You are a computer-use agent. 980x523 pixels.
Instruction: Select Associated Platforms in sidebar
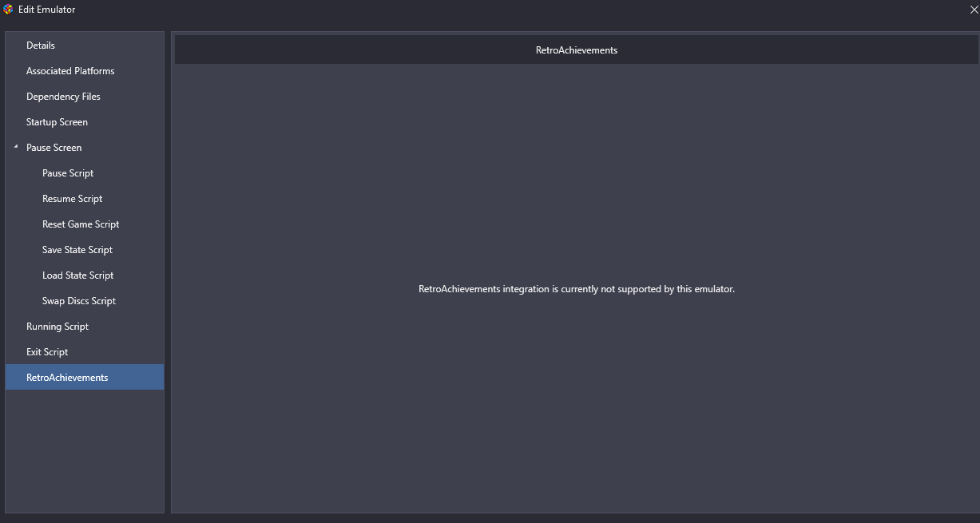click(70, 71)
